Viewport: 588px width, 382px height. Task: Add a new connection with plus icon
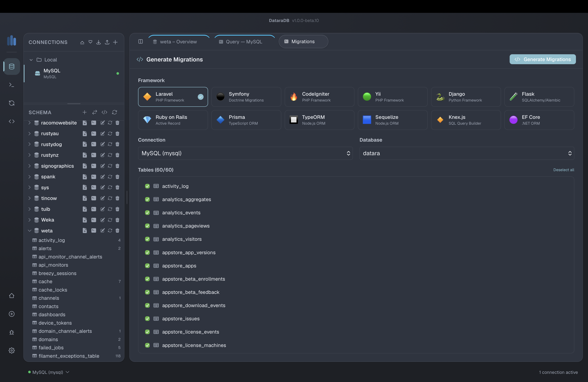115,42
